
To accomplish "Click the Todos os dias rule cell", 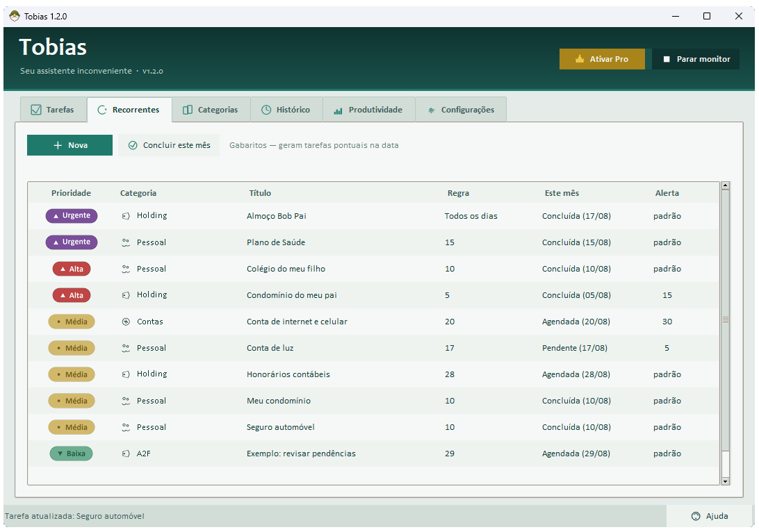I will click(x=471, y=216).
